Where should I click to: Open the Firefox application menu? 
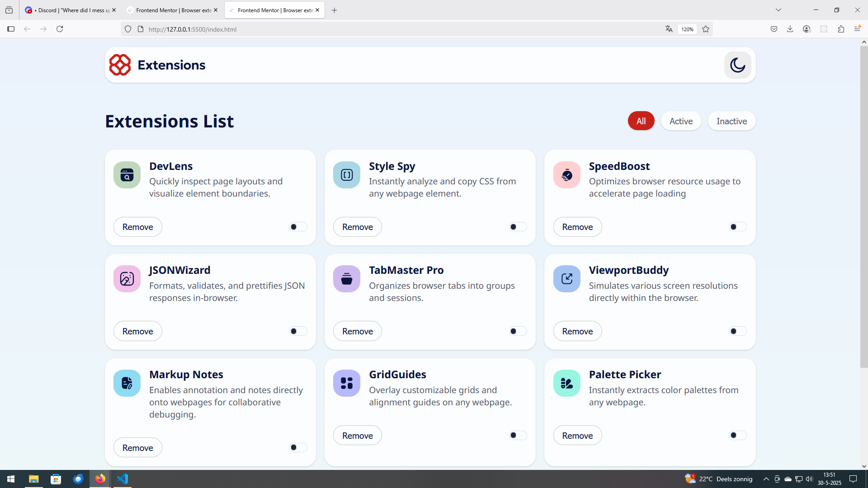click(857, 29)
